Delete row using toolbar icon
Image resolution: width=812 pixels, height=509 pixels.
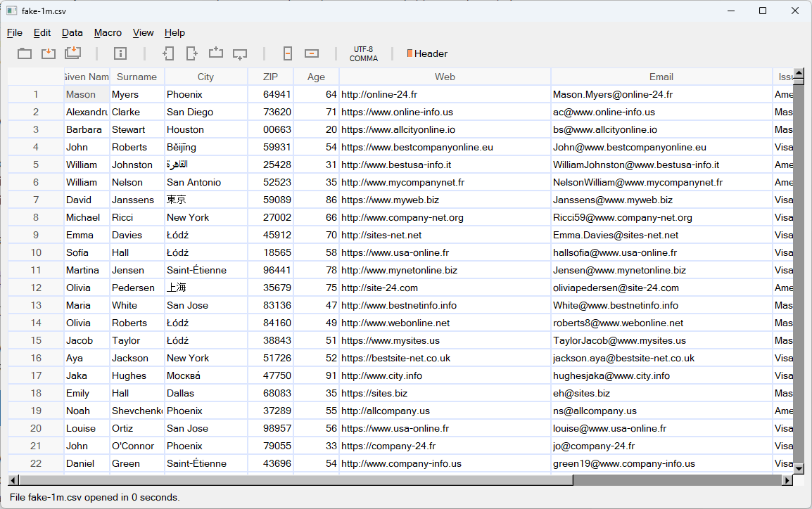tap(312, 53)
